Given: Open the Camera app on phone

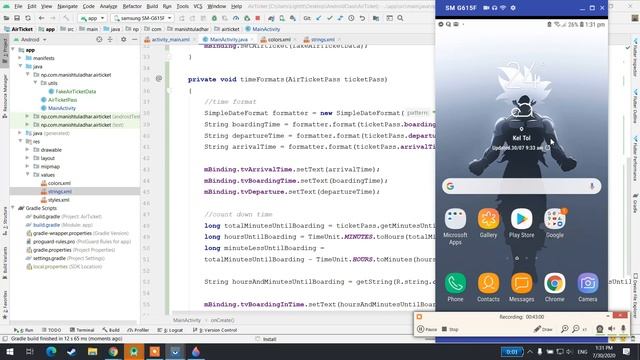Looking at the screenshot, I should point(587,287).
